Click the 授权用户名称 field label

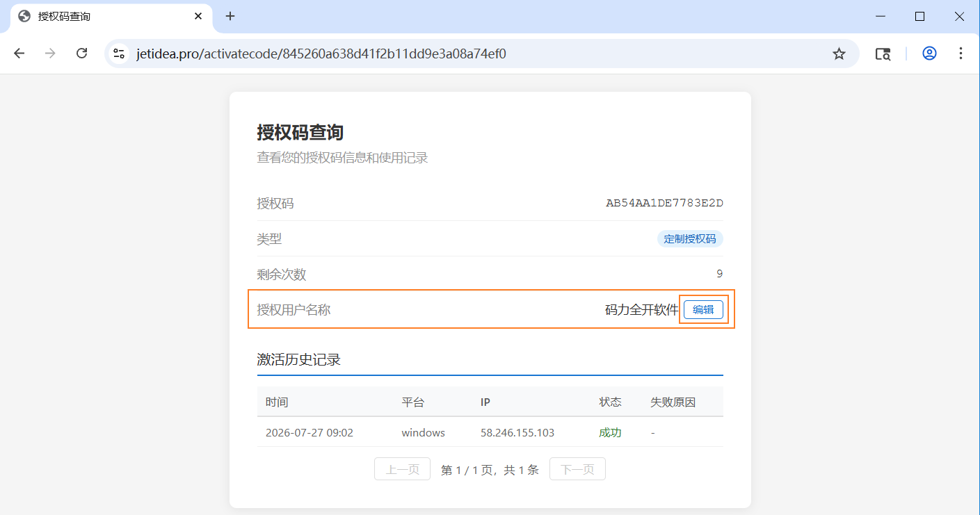click(x=294, y=310)
